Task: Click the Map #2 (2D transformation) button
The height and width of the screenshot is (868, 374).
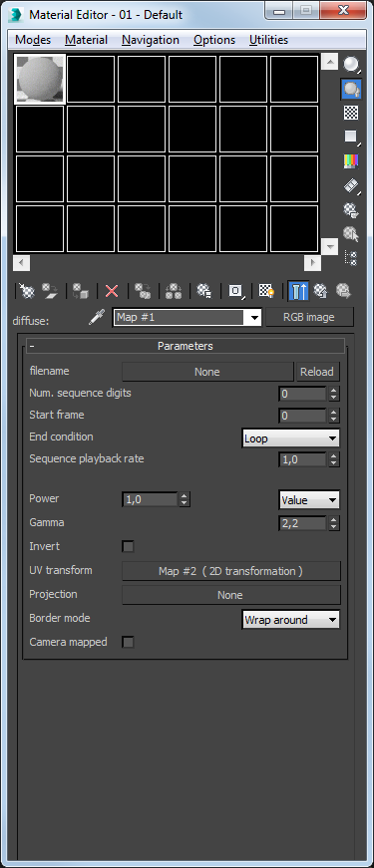Action: tap(231, 571)
